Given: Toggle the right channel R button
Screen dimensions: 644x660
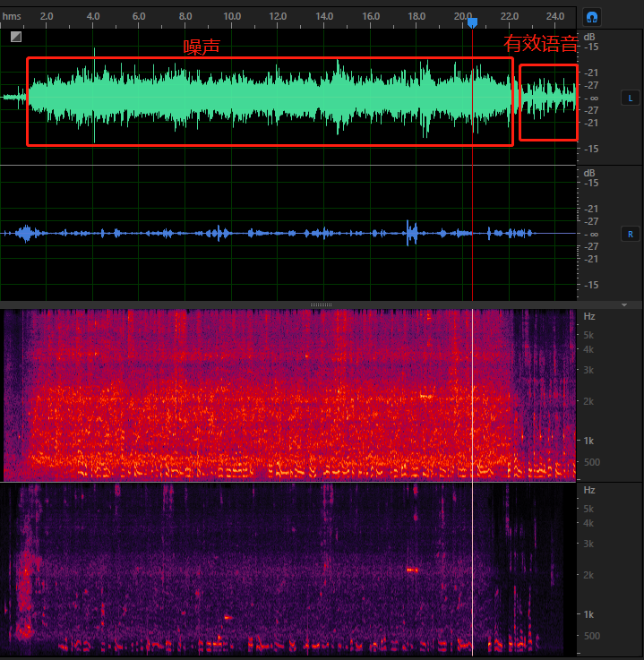Looking at the screenshot, I should point(630,234).
